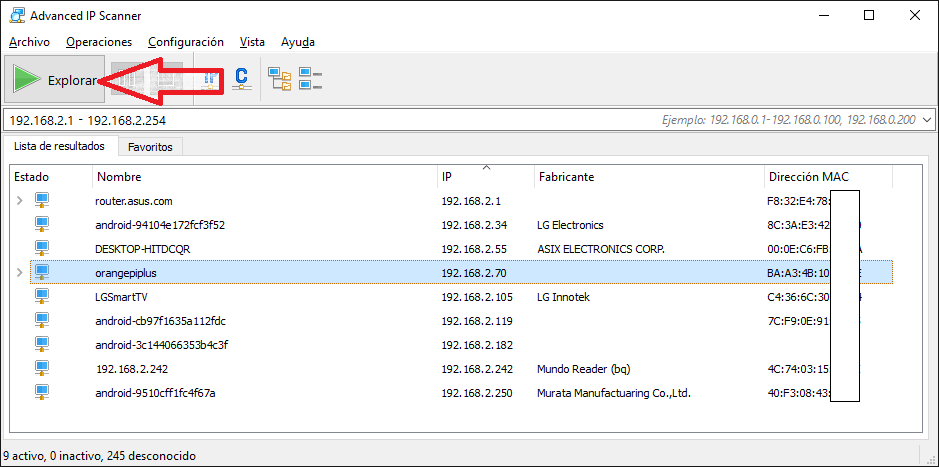Click the IP toolbar icon
This screenshot has width=939, height=467.
[x=210, y=79]
